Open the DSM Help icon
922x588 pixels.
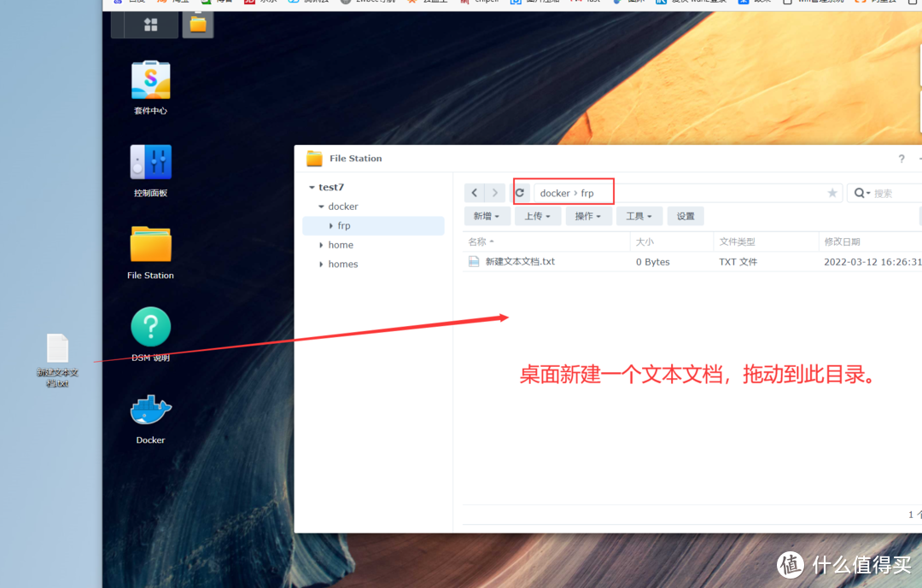pos(150,327)
